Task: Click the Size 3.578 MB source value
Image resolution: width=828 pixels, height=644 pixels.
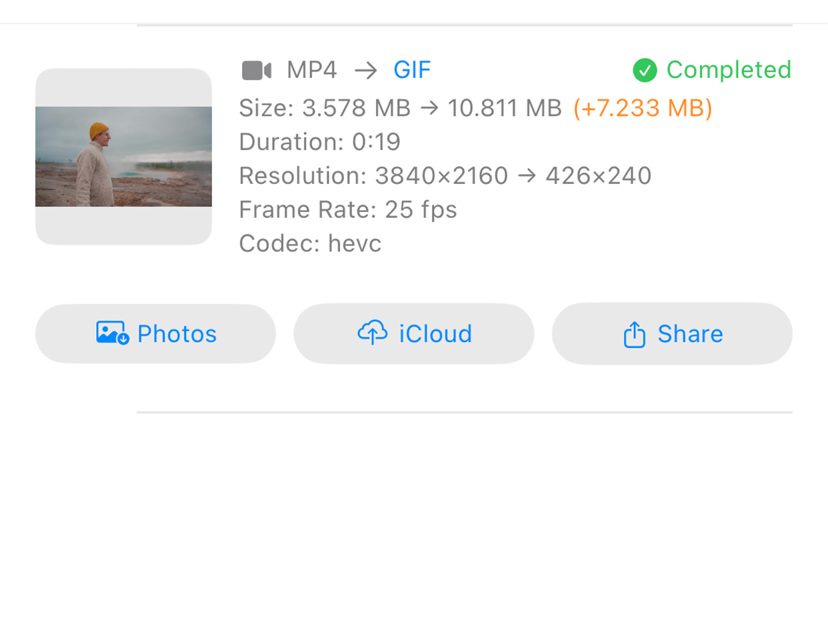Action: coord(356,108)
